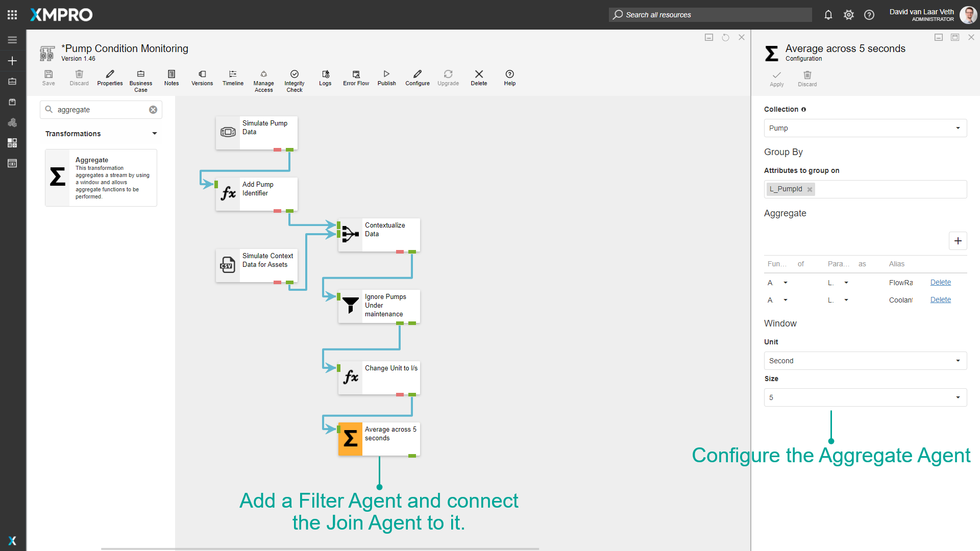Viewport: 980px width, 551px height.
Task: Open stream Properties
Action: [x=110, y=74]
